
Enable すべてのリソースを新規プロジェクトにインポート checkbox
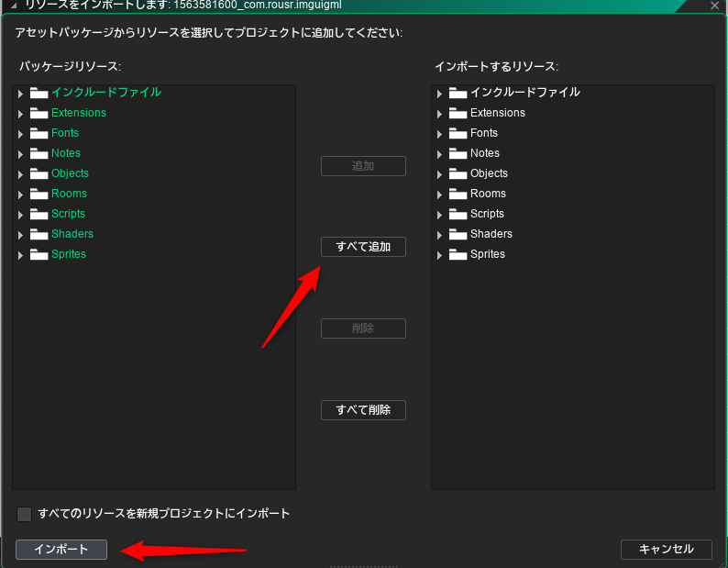pyautogui.click(x=24, y=514)
